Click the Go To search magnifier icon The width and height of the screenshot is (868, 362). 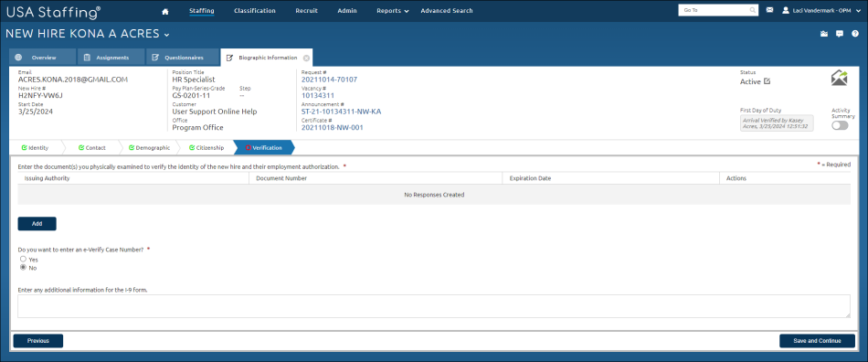pos(753,10)
